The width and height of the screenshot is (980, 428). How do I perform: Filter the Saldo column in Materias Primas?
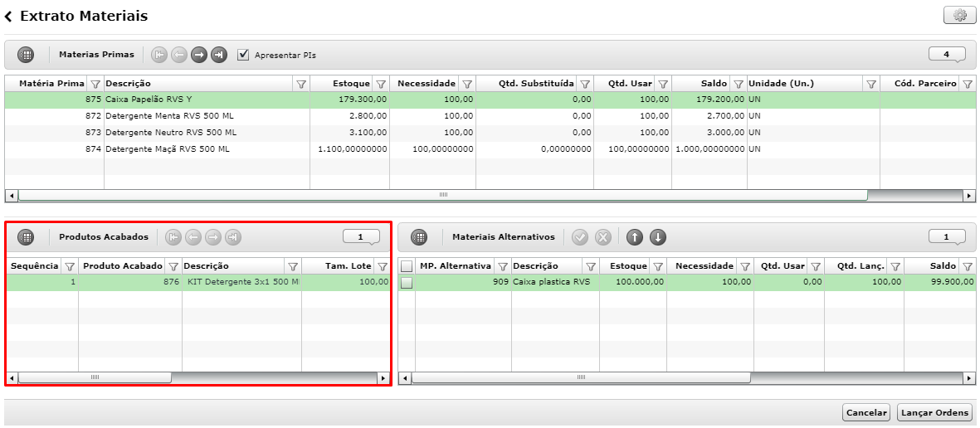[739, 84]
